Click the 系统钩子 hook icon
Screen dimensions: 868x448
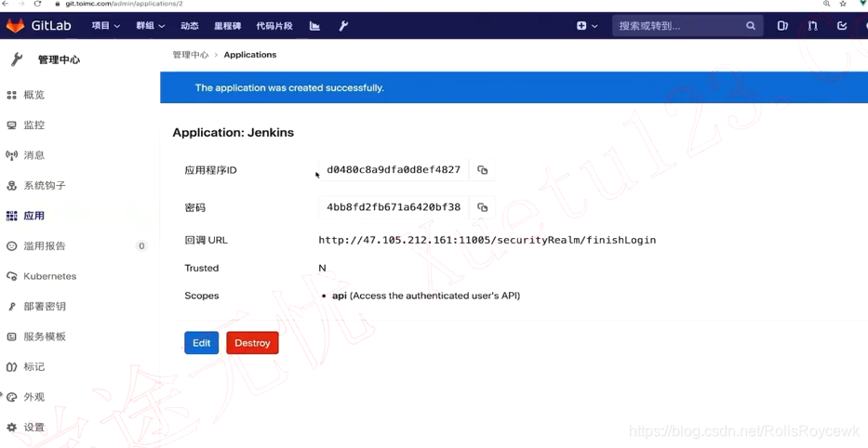coord(11,186)
